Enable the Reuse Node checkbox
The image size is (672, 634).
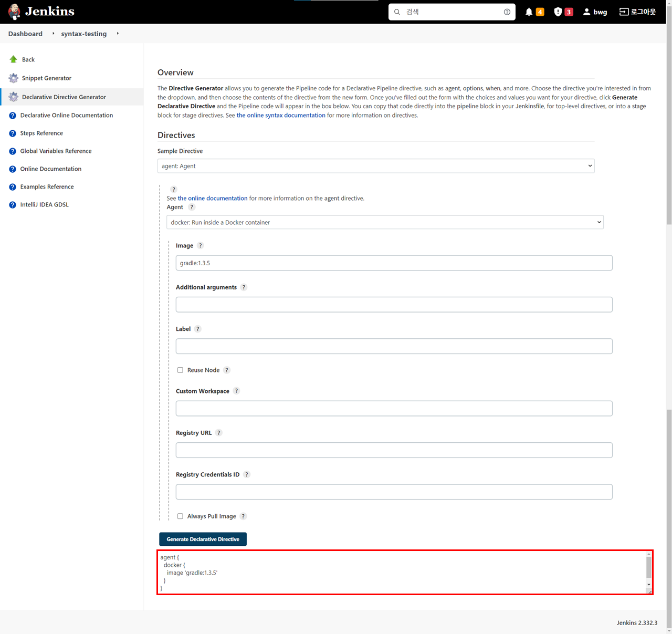click(x=180, y=370)
